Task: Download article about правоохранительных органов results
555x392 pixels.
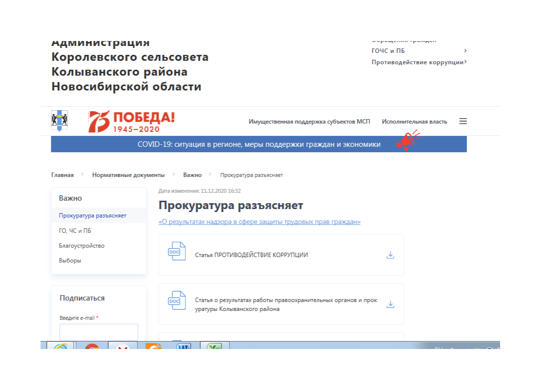Action: coord(390,305)
